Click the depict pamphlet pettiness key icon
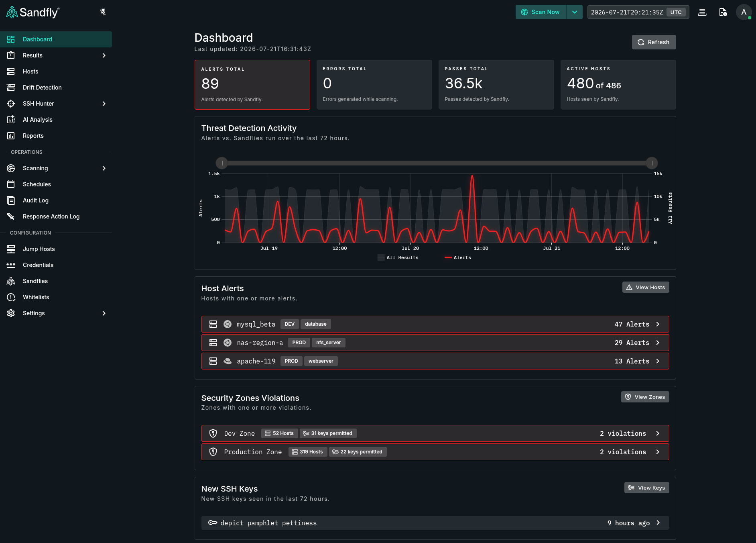 click(213, 523)
